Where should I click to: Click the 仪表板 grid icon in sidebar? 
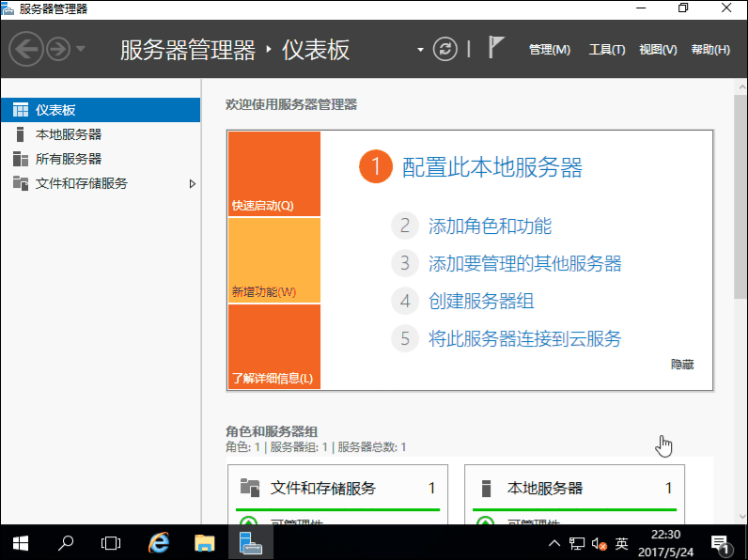(21, 110)
